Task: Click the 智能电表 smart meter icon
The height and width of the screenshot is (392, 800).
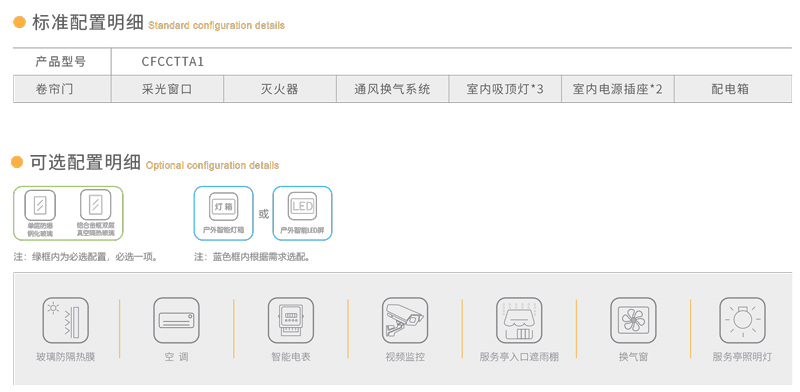Action: (x=290, y=321)
